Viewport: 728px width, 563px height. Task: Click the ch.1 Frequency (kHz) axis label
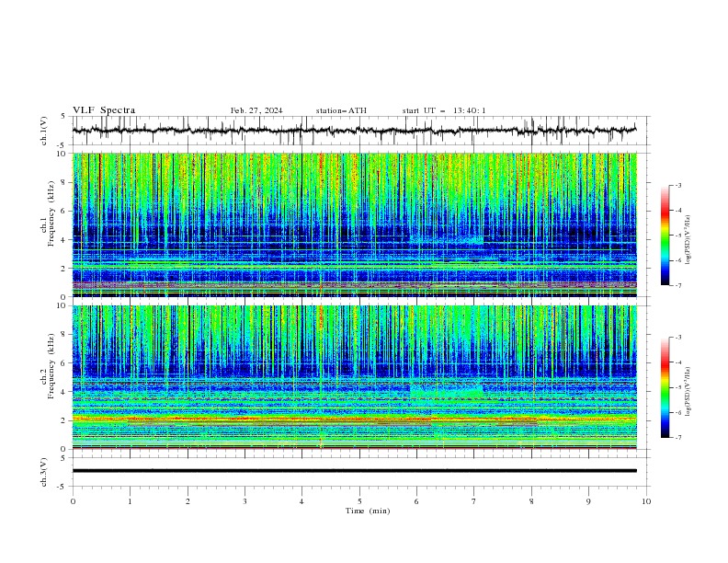(48, 213)
